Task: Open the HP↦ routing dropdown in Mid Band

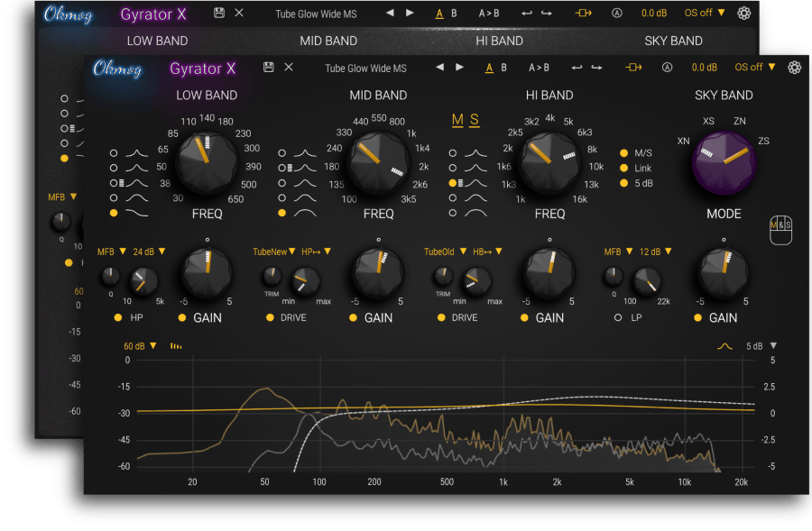Action: (316, 252)
